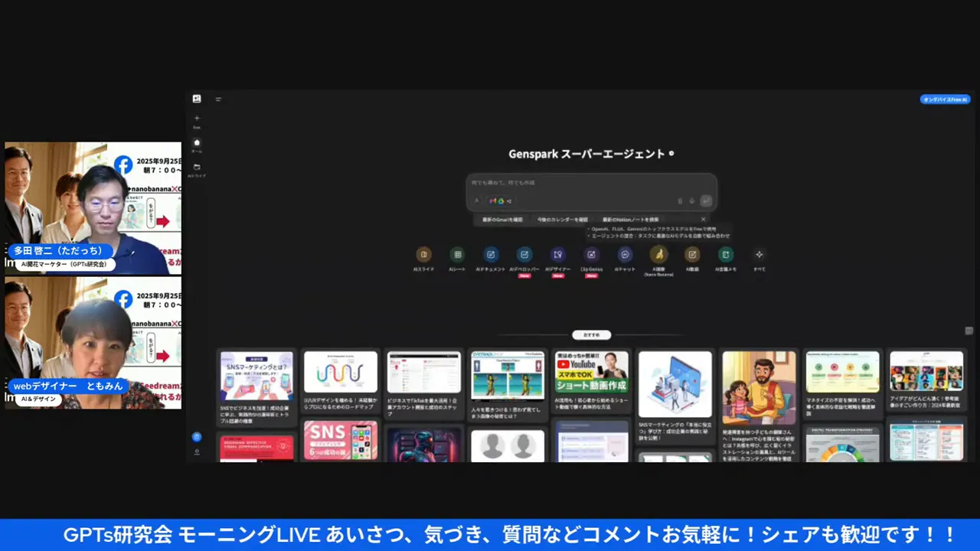Click the 最新のNotionノートを検索 suggestion
This screenshot has height=551, width=980.
[630, 220]
